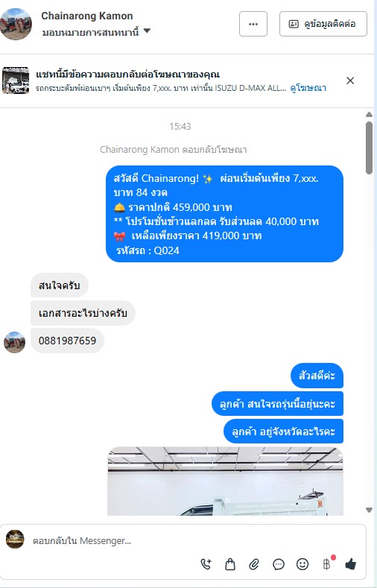Click the scrollbar up arrow
377x588 pixels.
(x=369, y=114)
